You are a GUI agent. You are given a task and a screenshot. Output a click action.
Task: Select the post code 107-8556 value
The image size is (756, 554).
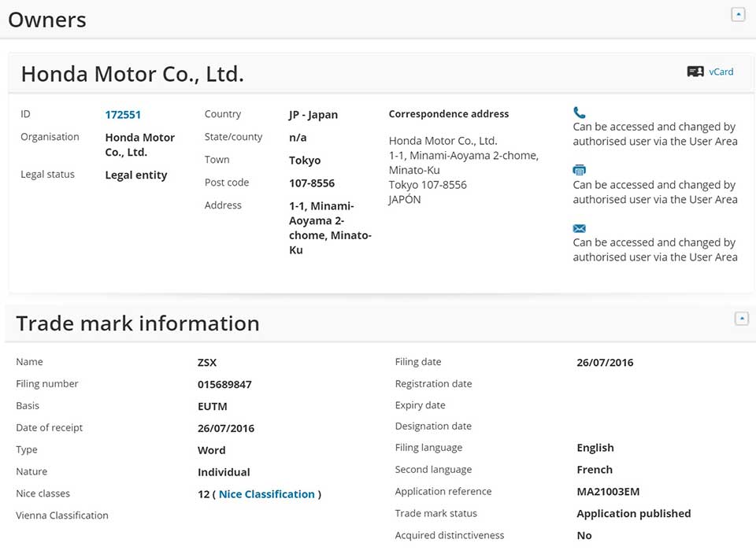pyautogui.click(x=312, y=183)
